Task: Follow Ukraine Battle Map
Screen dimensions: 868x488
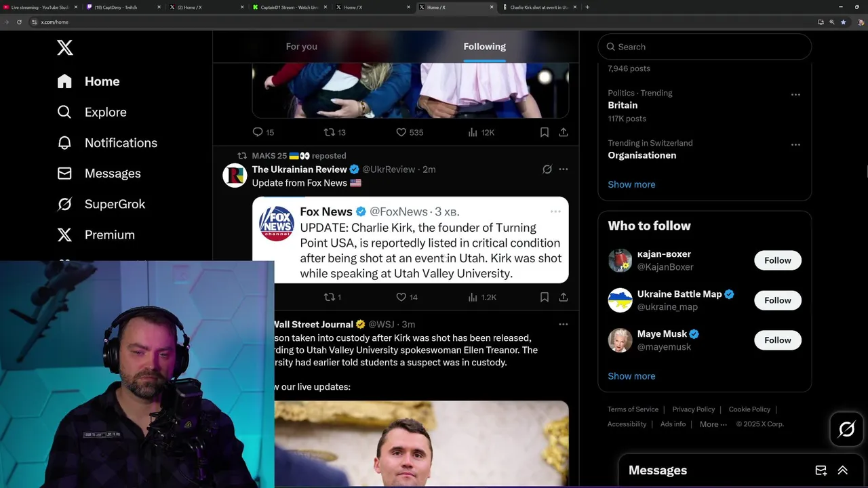Action: click(778, 300)
